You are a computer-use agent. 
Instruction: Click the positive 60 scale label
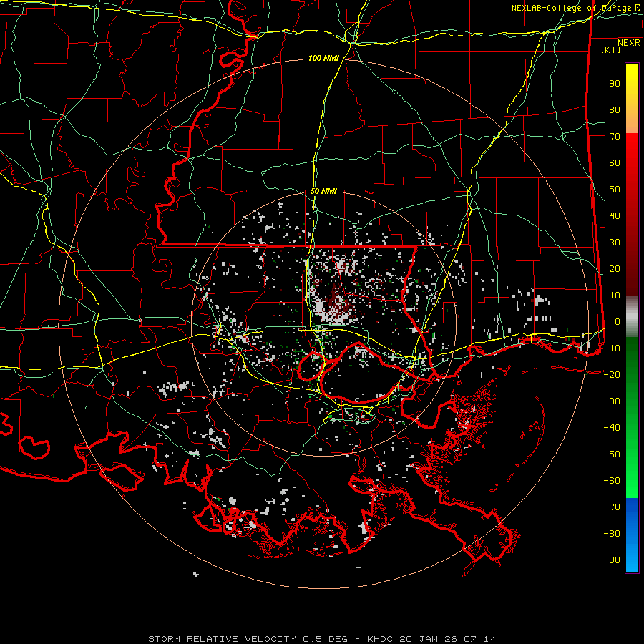(615, 162)
